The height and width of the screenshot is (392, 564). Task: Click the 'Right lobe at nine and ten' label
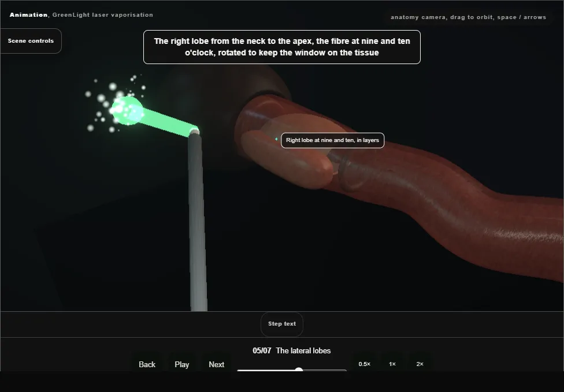coord(332,140)
